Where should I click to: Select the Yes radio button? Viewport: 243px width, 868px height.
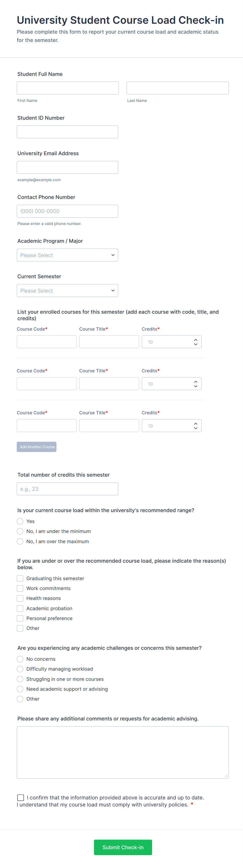20,521
